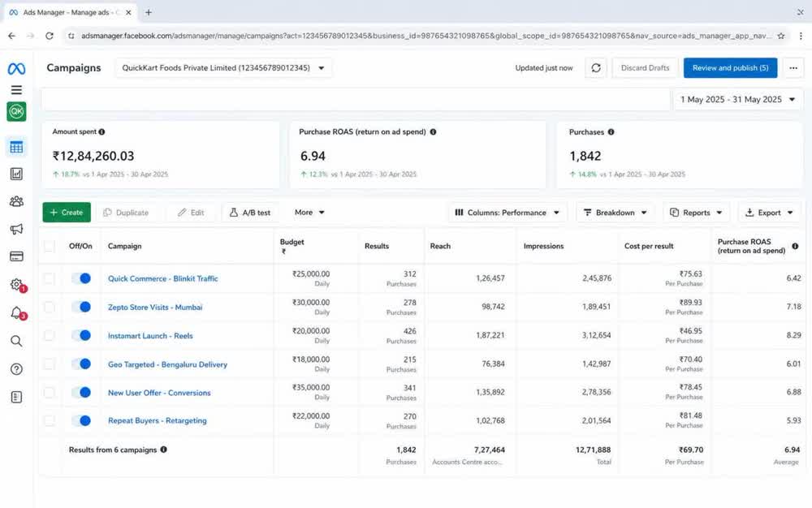Click the Meta logo icon

click(16, 68)
